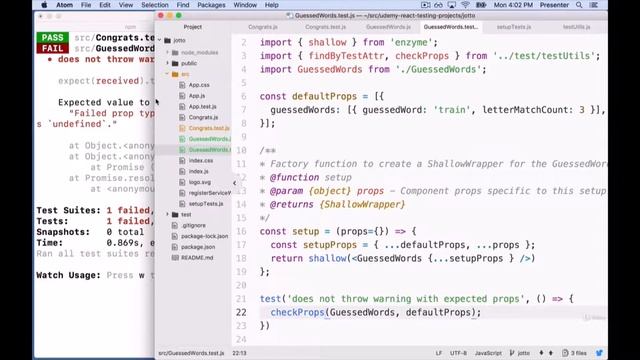640x360 pixels.
Task: Click 'shallow' in the line 2 import
Action: tap(327, 42)
